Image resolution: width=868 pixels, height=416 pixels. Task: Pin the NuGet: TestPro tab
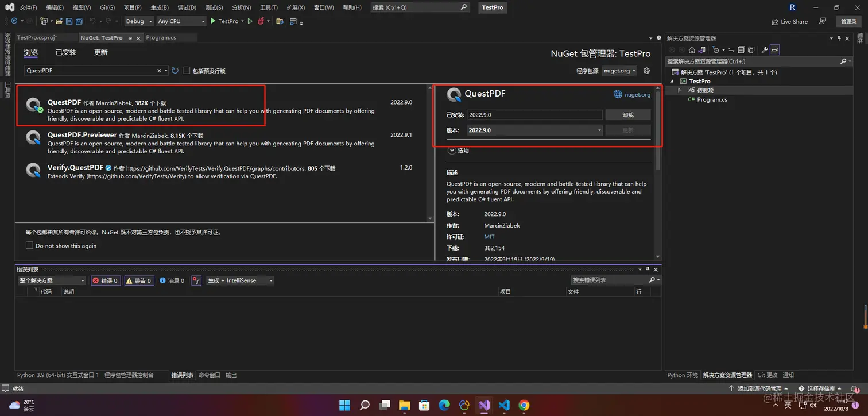coord(130,38)
